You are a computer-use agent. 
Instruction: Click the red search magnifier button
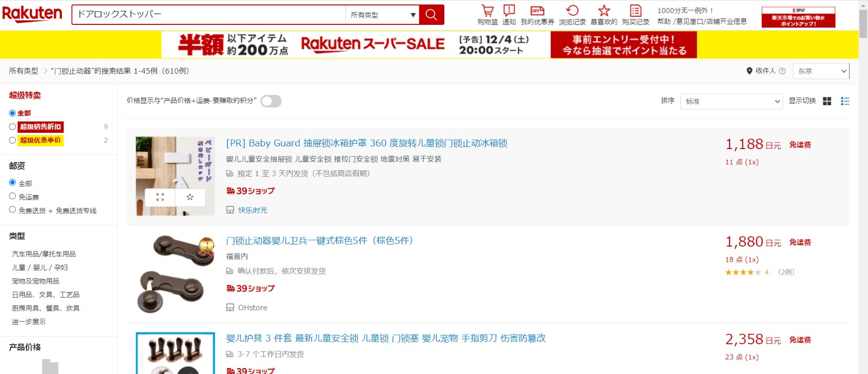(431, 15)
